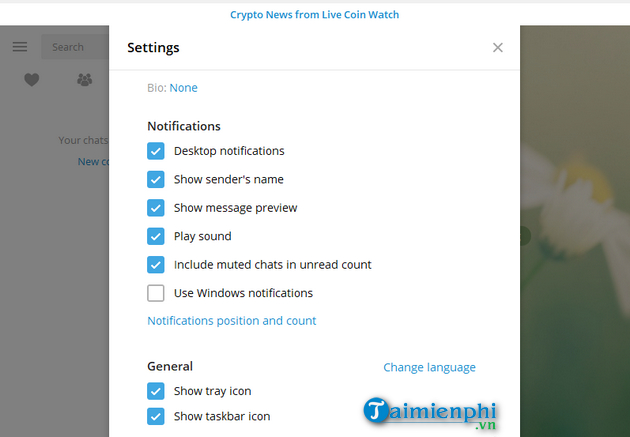Click the heart favorites icon

click(x=32, y=80)
